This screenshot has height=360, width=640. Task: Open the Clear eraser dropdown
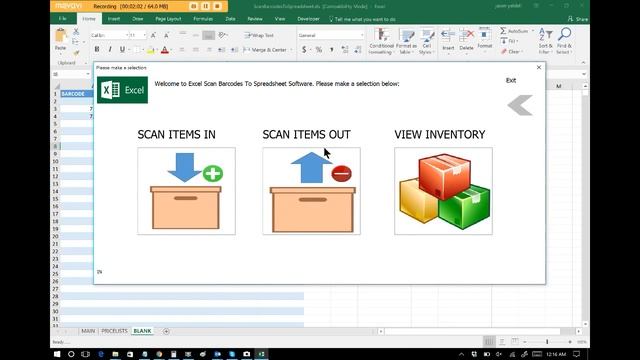point(511,52)
